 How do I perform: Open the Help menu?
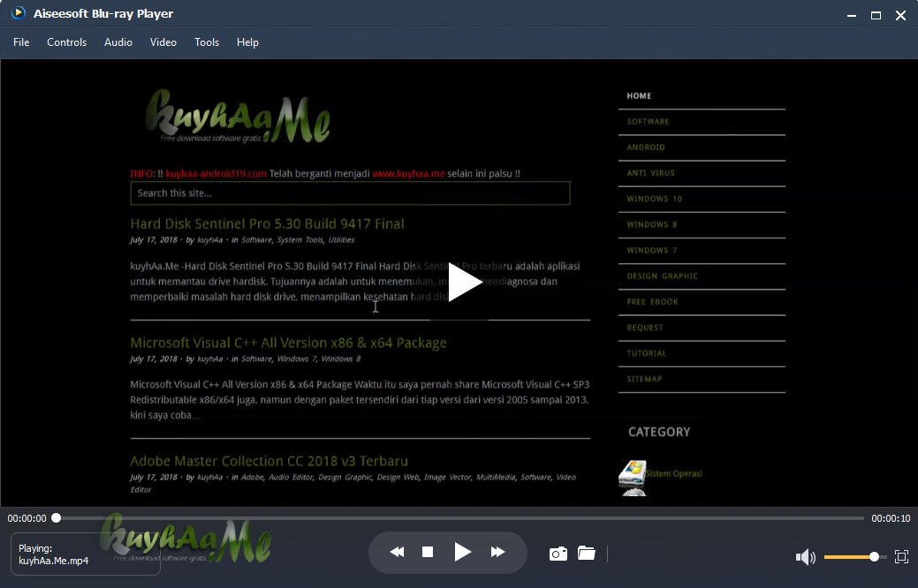click(247, 42)
